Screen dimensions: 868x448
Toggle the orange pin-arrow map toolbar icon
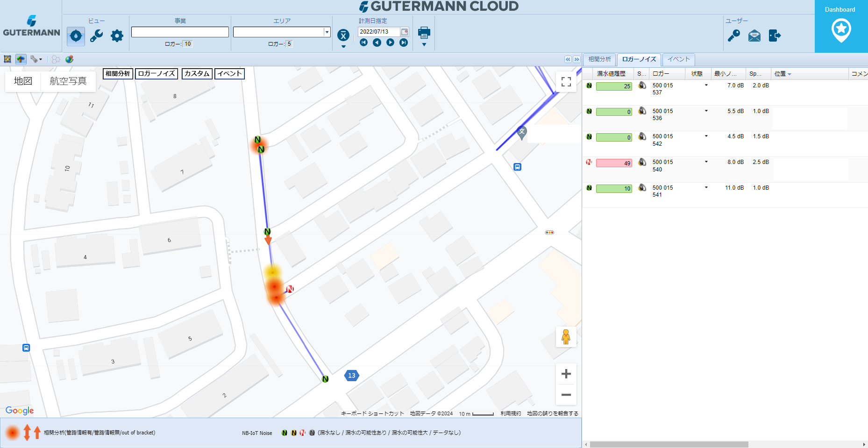coord(21,59)
